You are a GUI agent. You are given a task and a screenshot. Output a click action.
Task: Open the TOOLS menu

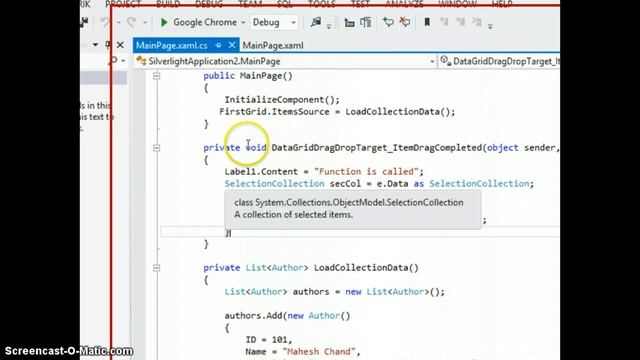coord(322,4)
